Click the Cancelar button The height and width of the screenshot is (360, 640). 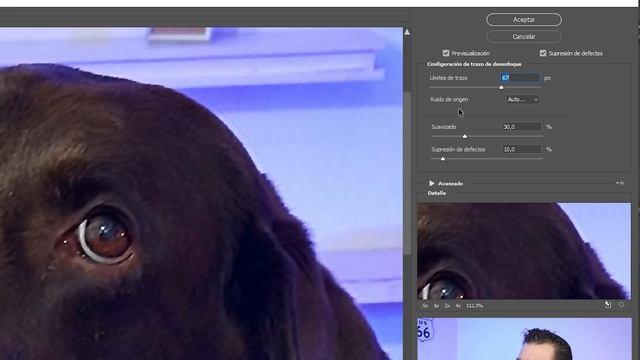click(x=524, y=37)
